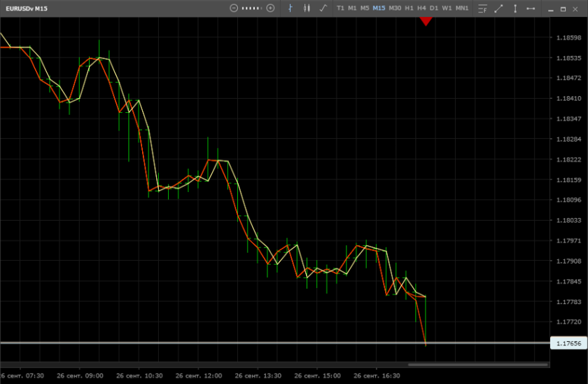Click price level 1.17720 on axis
Image resolution: width=588 pixels, height=384 pixels.
click(568, 322)
